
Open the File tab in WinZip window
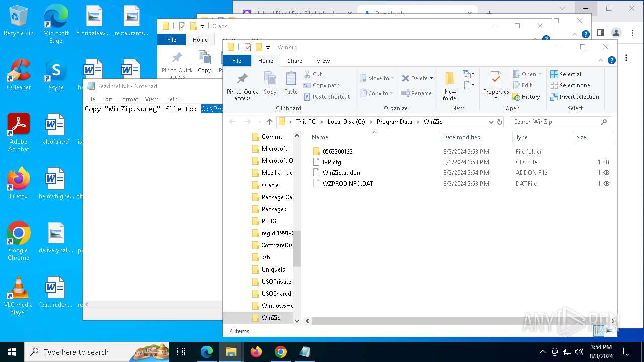(x=236, y=60)
